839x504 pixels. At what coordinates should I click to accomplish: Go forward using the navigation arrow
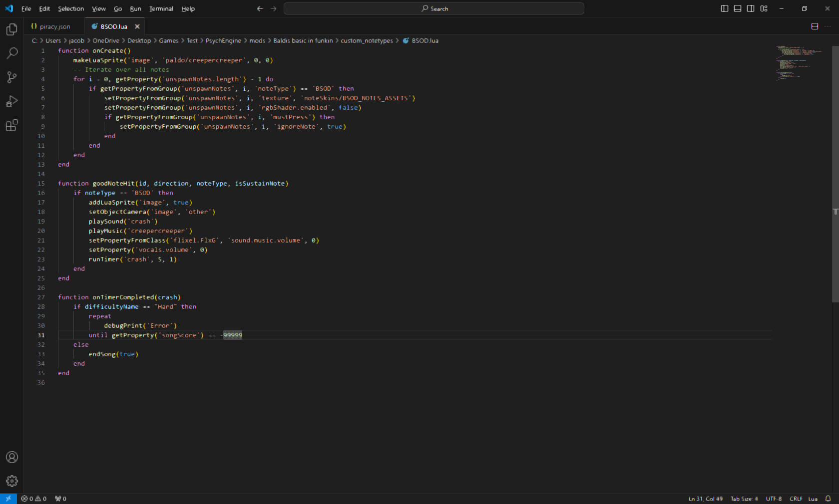274,8
